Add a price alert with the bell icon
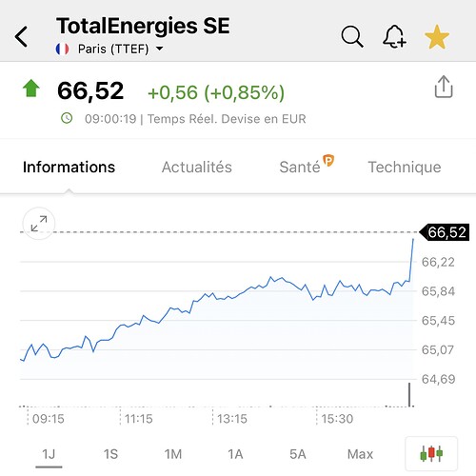The image size is (476, 476). pyautogui.click(x=394, y=37)
